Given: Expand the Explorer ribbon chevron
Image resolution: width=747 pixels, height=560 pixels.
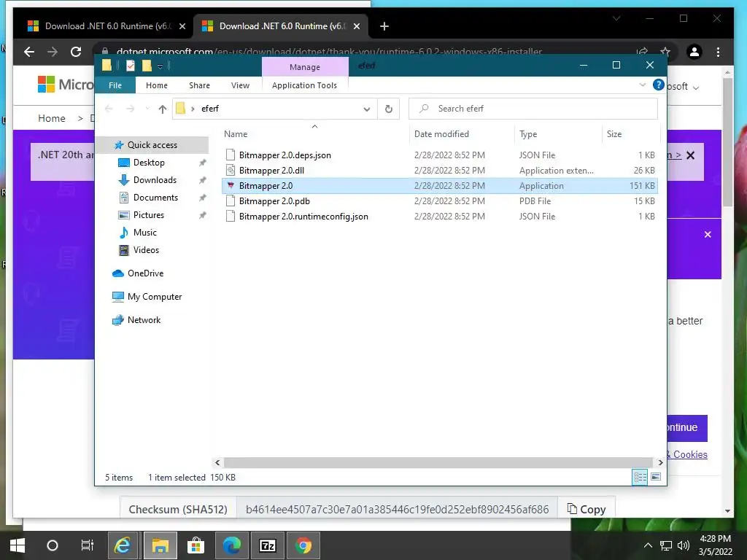Looking at the screenshot, I should click(642, 85).
